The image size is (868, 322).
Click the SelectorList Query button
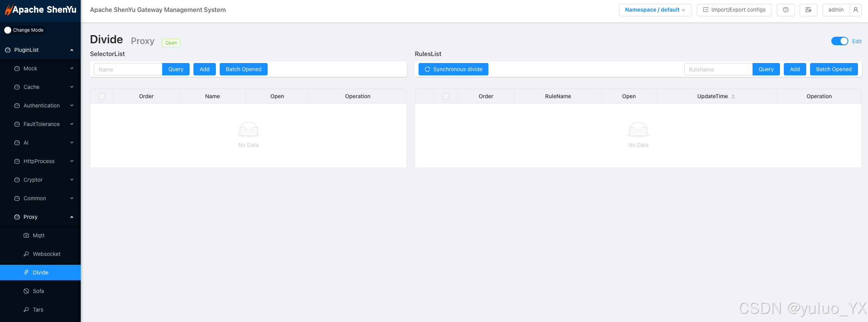point(176,69)
